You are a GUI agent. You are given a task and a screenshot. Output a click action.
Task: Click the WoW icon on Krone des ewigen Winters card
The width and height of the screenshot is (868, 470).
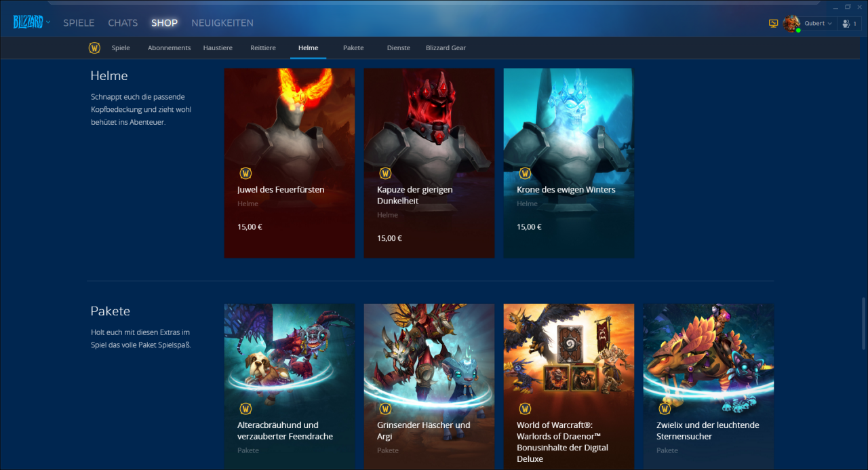tap(525, 173)
